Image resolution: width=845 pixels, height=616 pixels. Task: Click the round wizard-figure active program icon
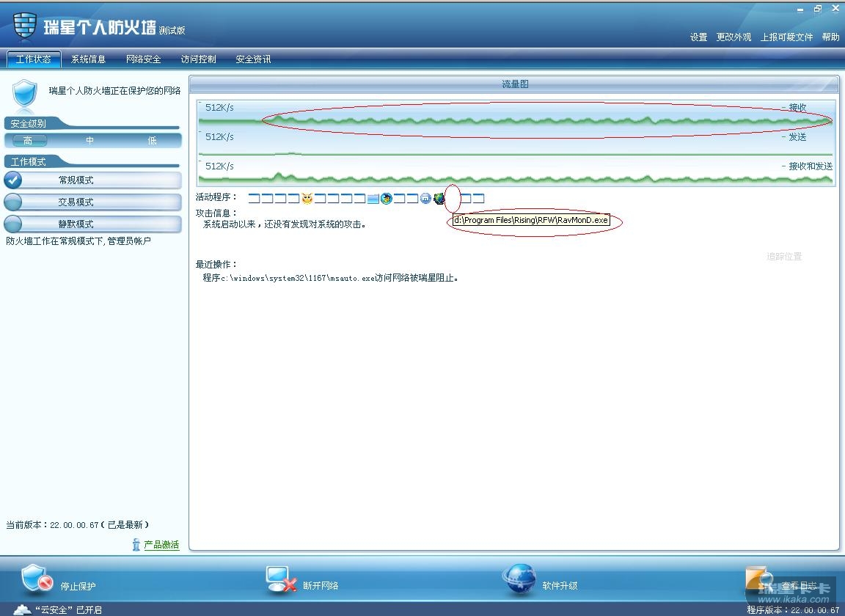pyautogui.click(x=387, y=199)
